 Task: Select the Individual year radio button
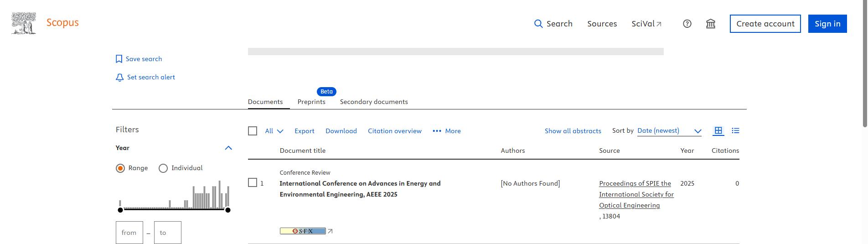(163, 168)
